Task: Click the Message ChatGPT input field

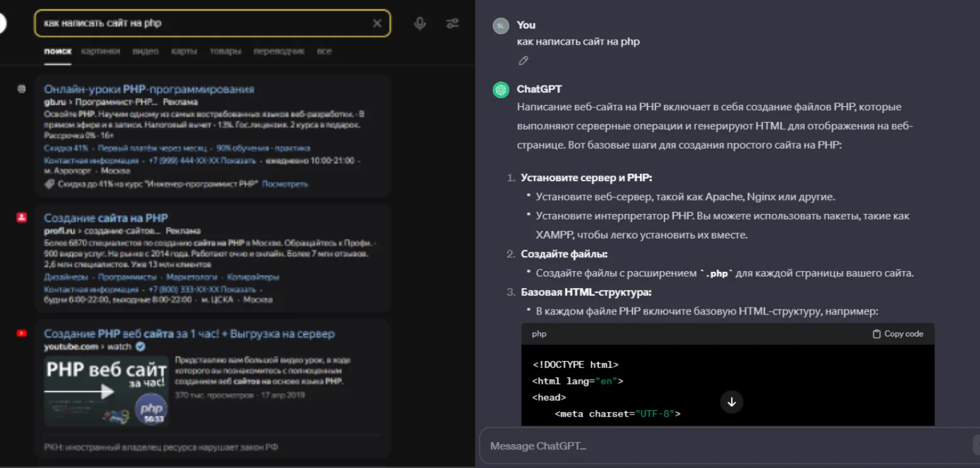Action: (723, 446)
